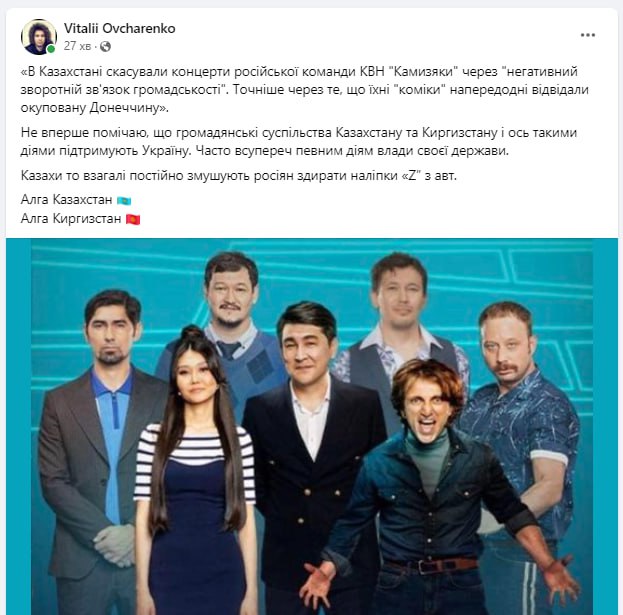The width and height of the screenshot is (623, 615).
Task: Click the green online status dot
Action: coord(51,49)
